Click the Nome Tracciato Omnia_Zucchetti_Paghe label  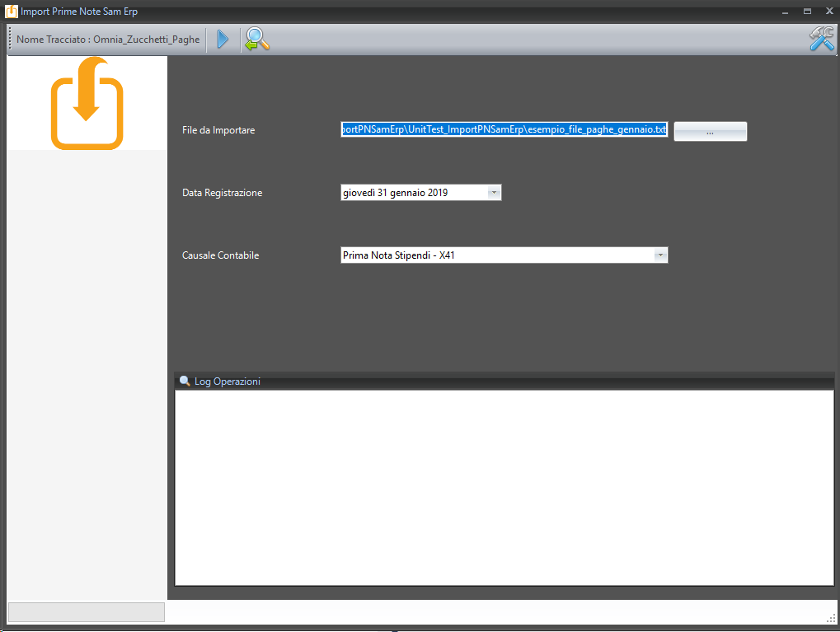pyautogui.click(x=108, y=39)
